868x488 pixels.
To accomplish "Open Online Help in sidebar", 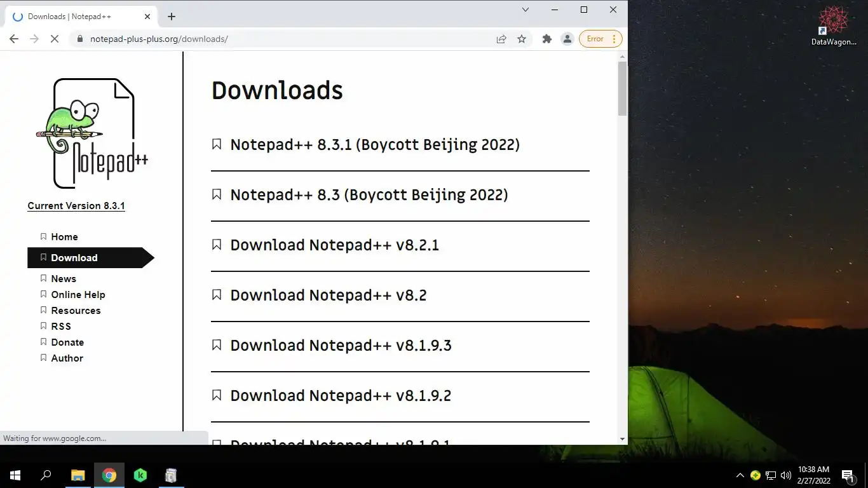I will tap(78, 294).
